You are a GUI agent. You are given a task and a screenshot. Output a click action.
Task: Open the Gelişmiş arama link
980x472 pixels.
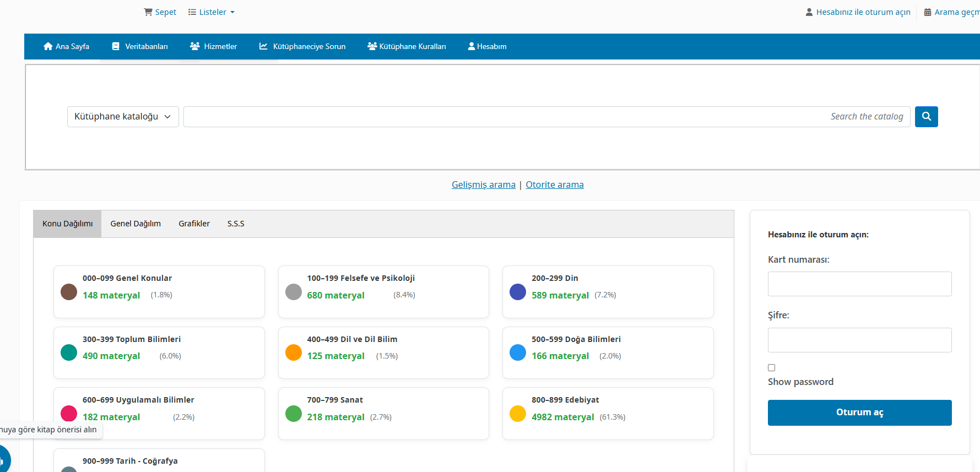483,185
